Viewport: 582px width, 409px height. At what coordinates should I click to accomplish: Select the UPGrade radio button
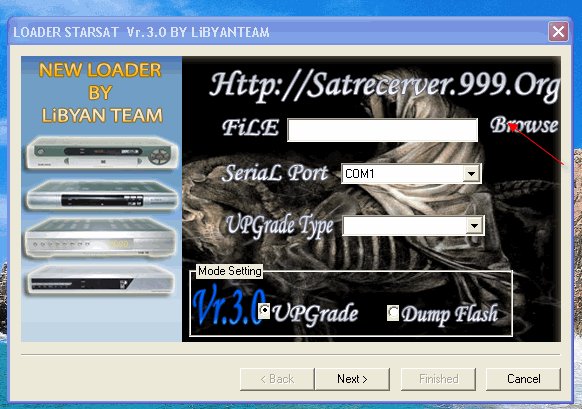[264, 310]
